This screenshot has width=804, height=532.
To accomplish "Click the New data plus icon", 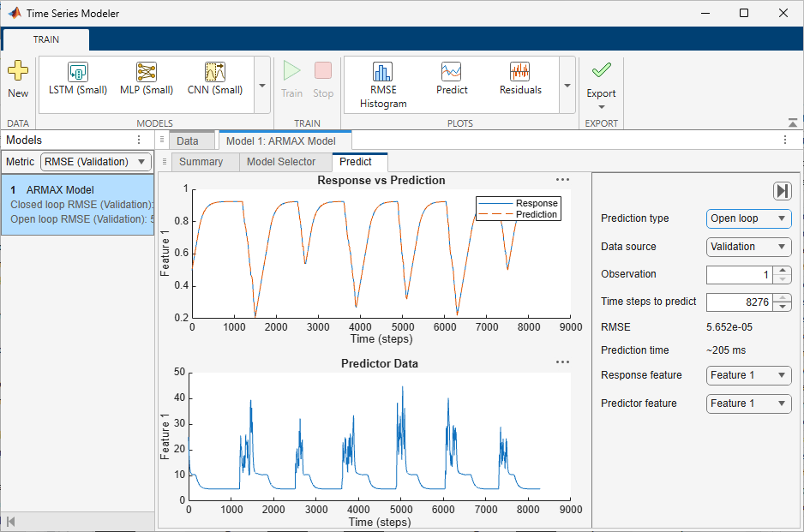I will (x=18, y=70).
